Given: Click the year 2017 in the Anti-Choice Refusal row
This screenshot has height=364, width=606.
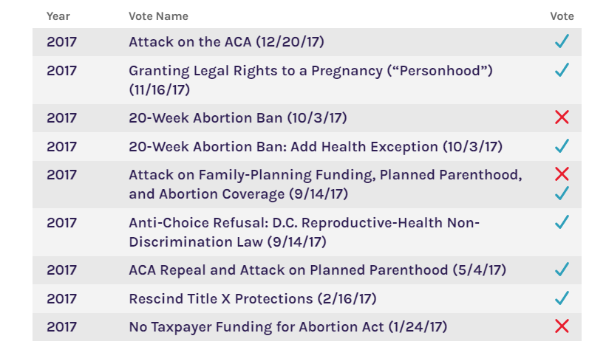Looking at the screenshot, I should (x=61, y=222).
